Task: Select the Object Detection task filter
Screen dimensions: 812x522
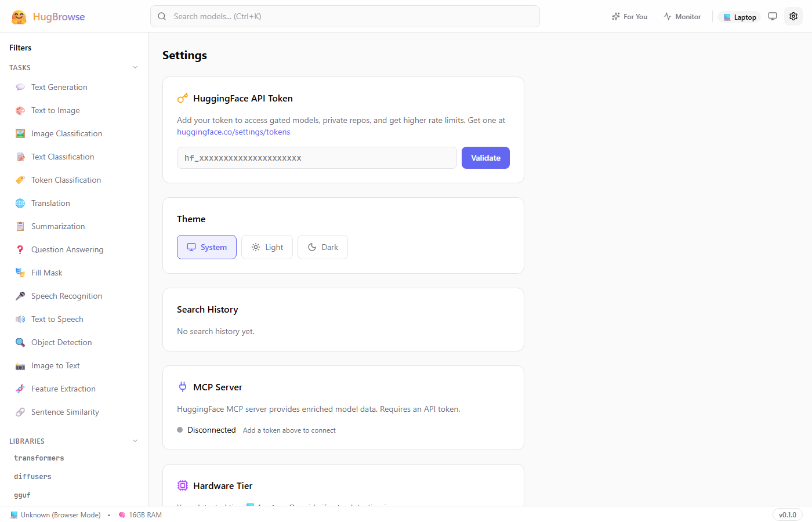Action: [61, 342]
